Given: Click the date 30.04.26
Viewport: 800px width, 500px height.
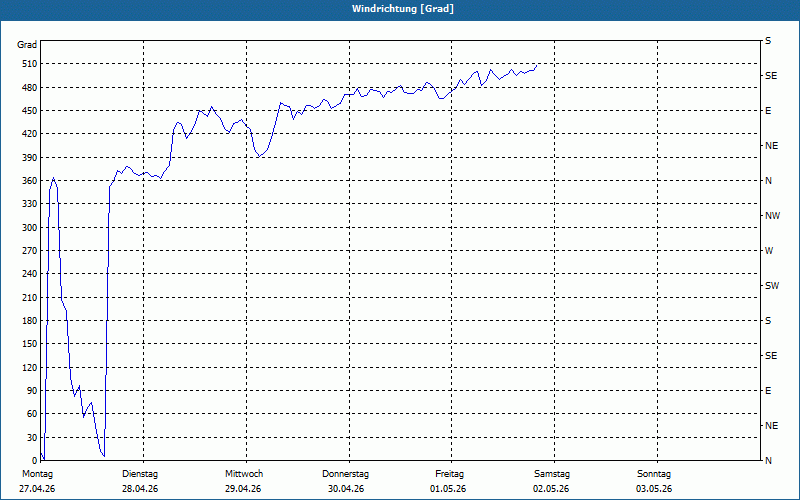Looking at the screenshot, I should (x=346, y=489).
